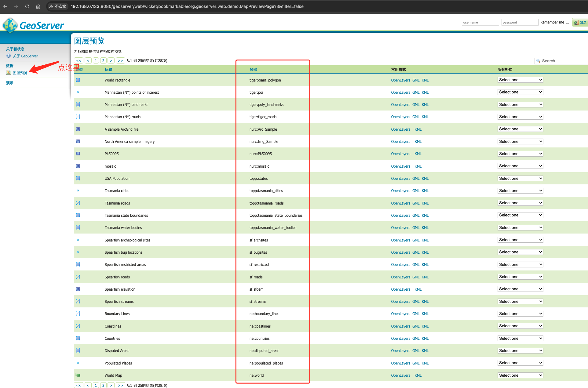Click the raster icon for A sample ArcGrid file
The height and width of the screenshot is (388, 588).
click(78, 129)
